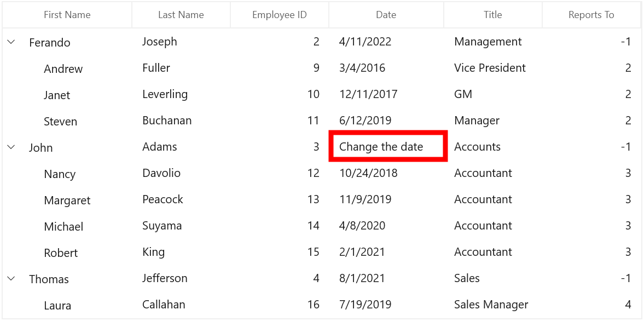Click last name Joseph

click(x=160, y=42)
